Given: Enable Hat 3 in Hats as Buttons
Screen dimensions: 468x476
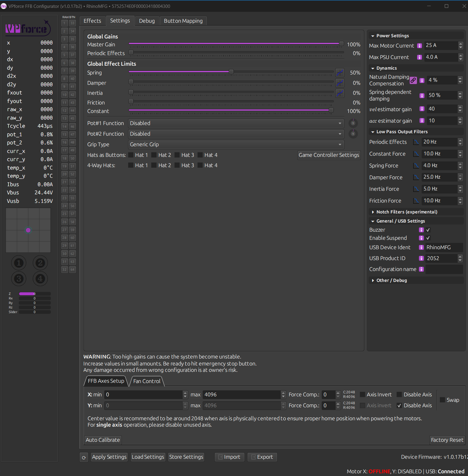Looking at the screenshot, I should coord(177,155).
